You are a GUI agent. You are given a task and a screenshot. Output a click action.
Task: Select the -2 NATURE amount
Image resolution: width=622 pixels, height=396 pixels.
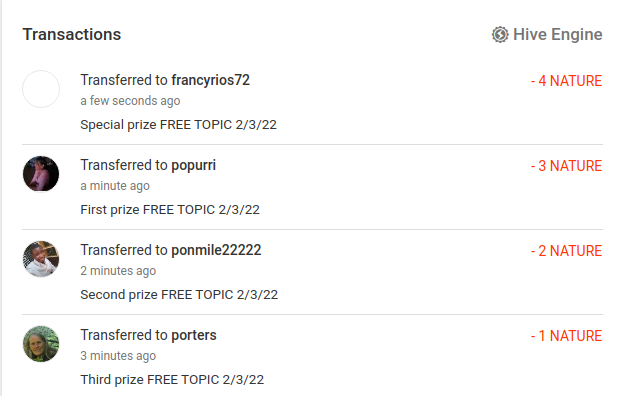tap(566, 251)
